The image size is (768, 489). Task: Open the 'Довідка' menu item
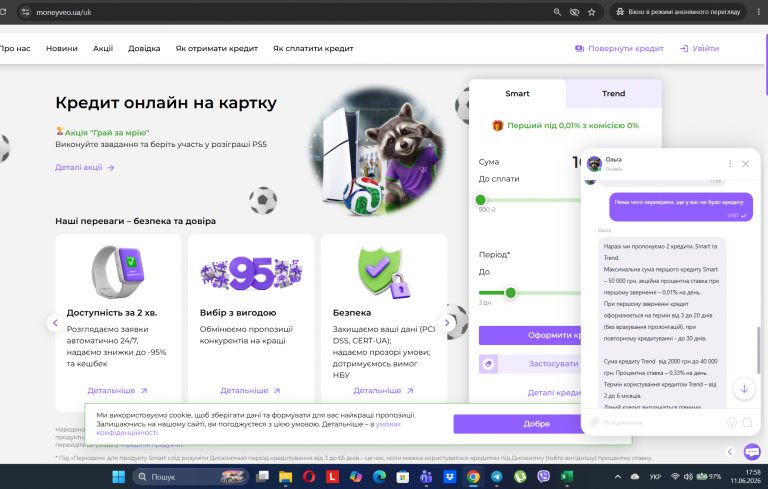click(144, 49)
